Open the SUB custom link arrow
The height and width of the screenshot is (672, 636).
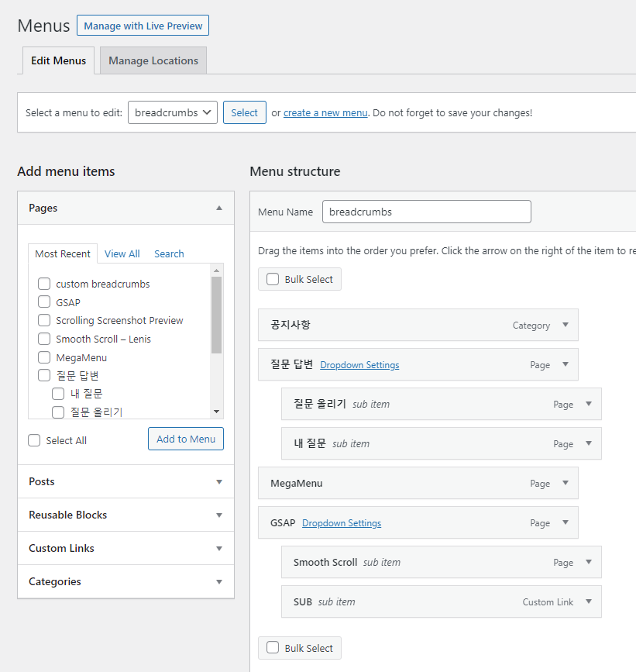pyautogui.click(x=589, y=601)
